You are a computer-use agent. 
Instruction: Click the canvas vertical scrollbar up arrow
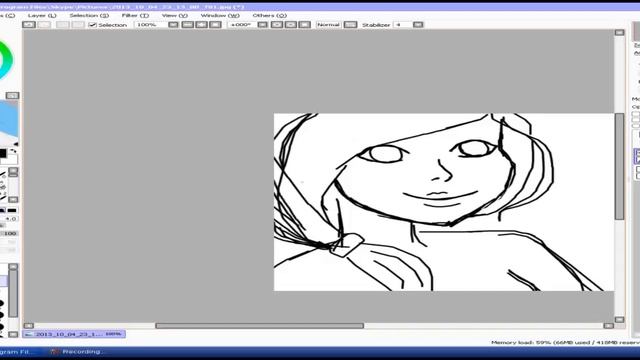[x=619, y=33]
